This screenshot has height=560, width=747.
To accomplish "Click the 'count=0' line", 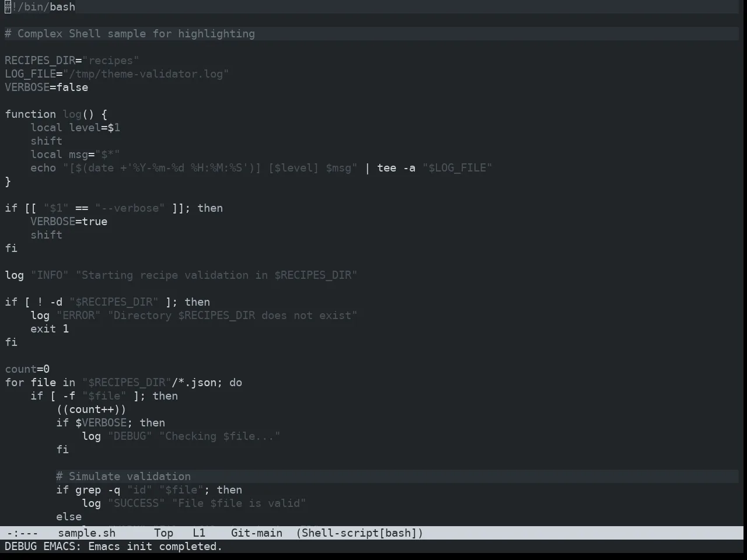I will [27, 369].
